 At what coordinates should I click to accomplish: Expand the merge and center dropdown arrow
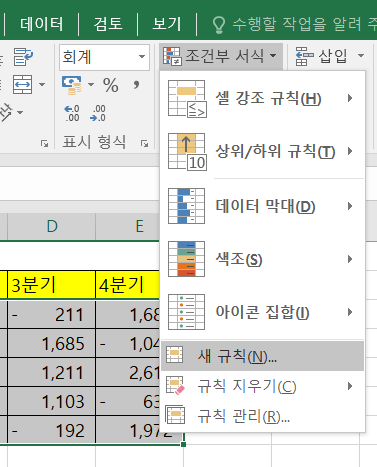click(x=42, y=84)
